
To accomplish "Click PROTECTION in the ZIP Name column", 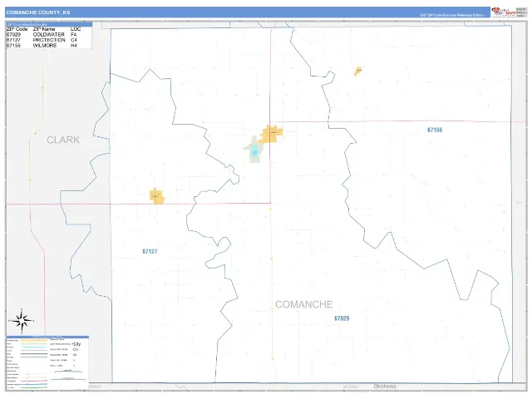I will (x=49, y=40).
